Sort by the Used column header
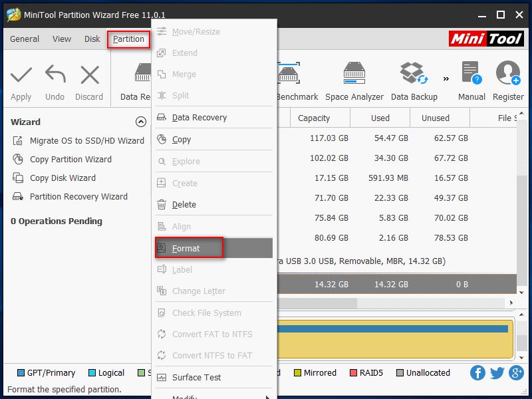 (380, 118)
